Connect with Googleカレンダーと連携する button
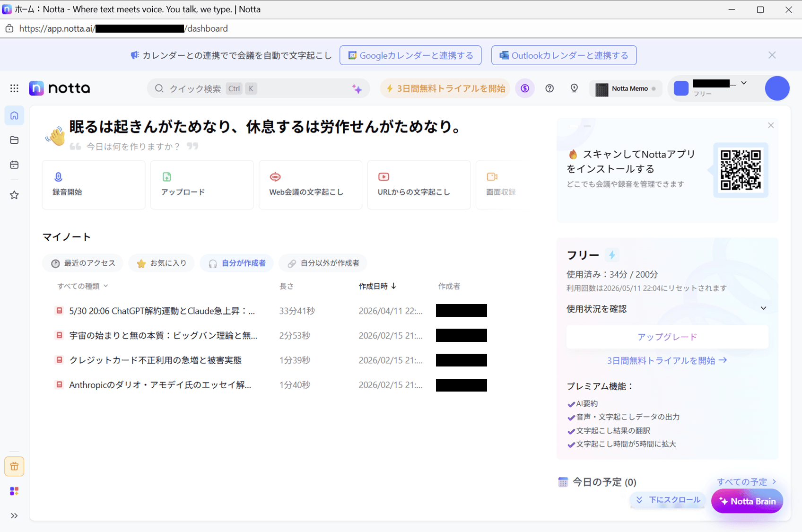The height and width of the screenshot is (532, 802). (410, 55)
